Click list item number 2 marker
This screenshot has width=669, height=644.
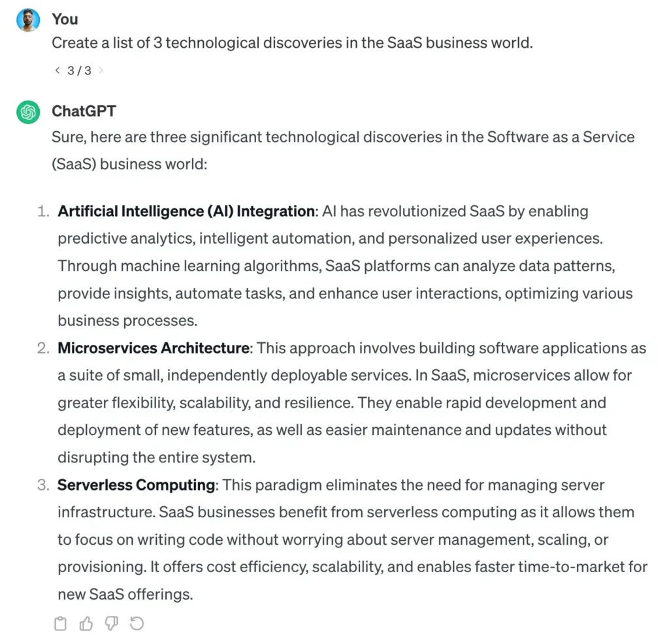click(x=43, y=348)
